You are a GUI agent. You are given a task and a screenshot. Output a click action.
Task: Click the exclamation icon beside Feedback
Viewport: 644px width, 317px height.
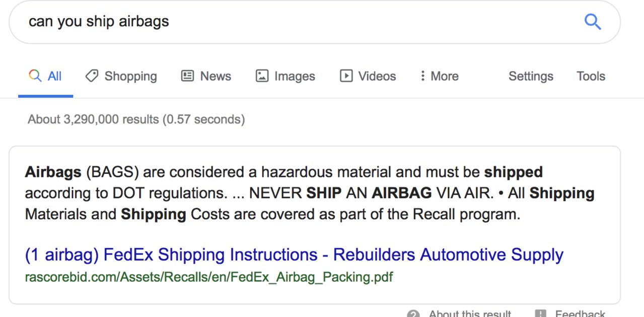(x=540, y=313)
